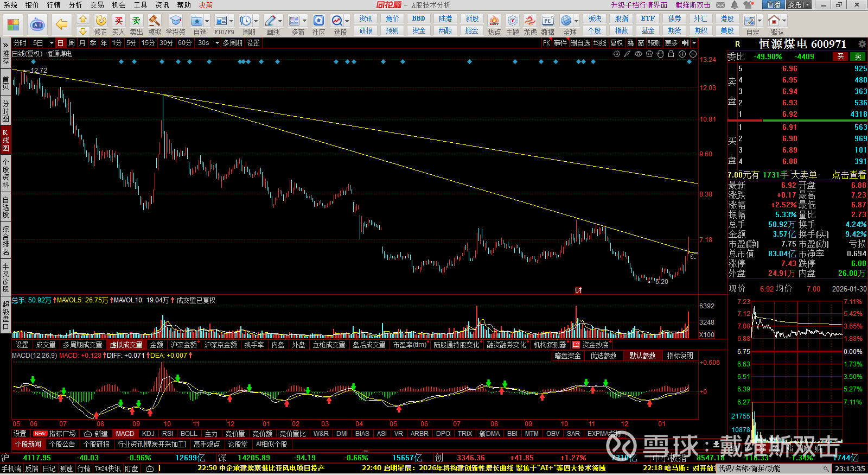The height and width of the screenshot is (475, 868).
Task: Click the ETF toolbar button
Action: [x=648, y=18]
